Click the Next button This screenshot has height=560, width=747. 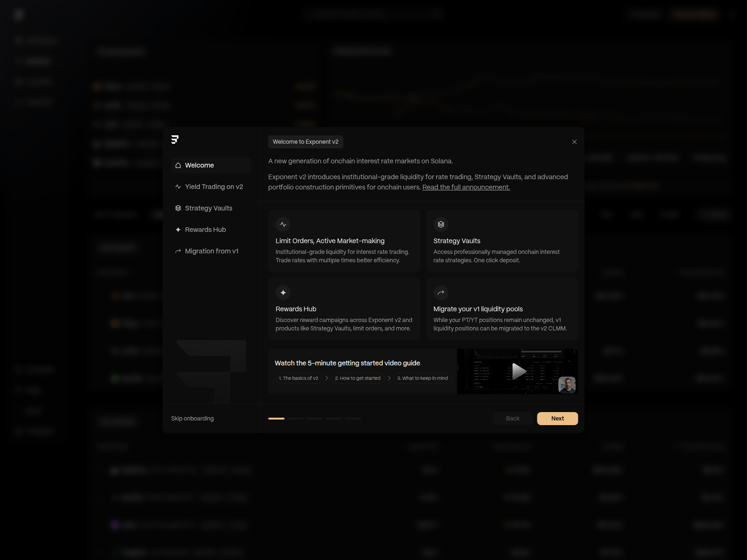pyautogui.click(x=557, y=419)
